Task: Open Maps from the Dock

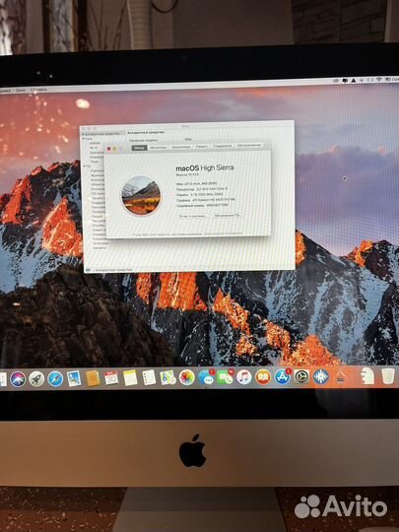Action: point(167,377)
